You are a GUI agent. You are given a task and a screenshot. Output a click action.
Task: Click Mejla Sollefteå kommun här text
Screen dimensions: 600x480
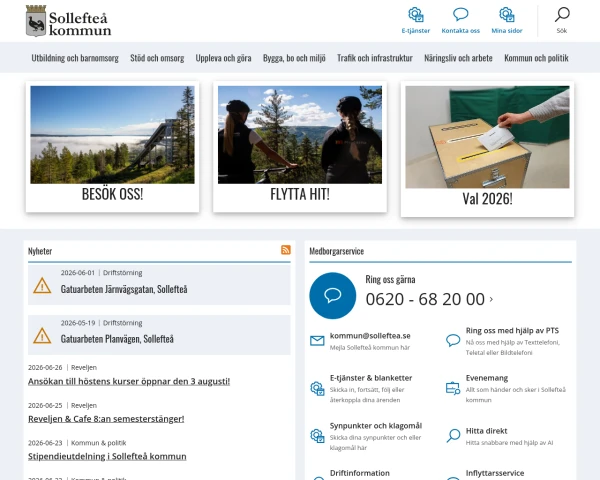click(x=370, y=348)
